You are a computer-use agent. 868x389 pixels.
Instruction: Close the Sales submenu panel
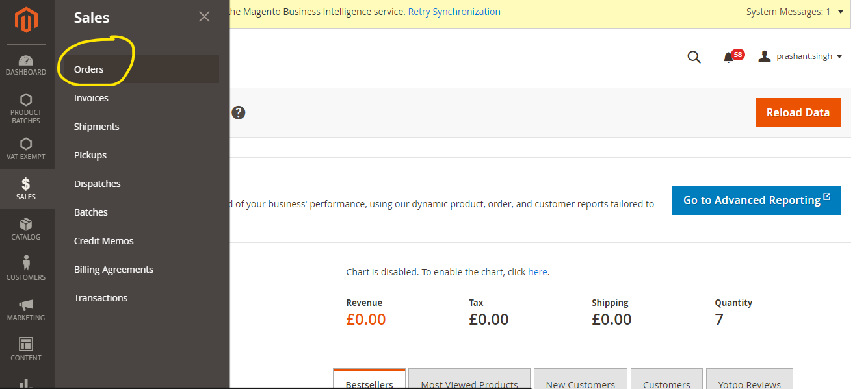(x=204, y=17)
